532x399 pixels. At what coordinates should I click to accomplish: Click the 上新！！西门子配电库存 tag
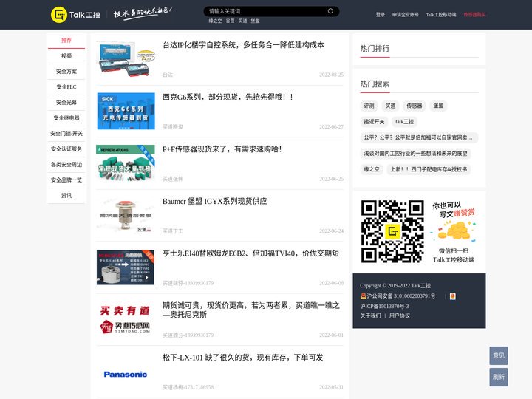click(x=429, y=169)
